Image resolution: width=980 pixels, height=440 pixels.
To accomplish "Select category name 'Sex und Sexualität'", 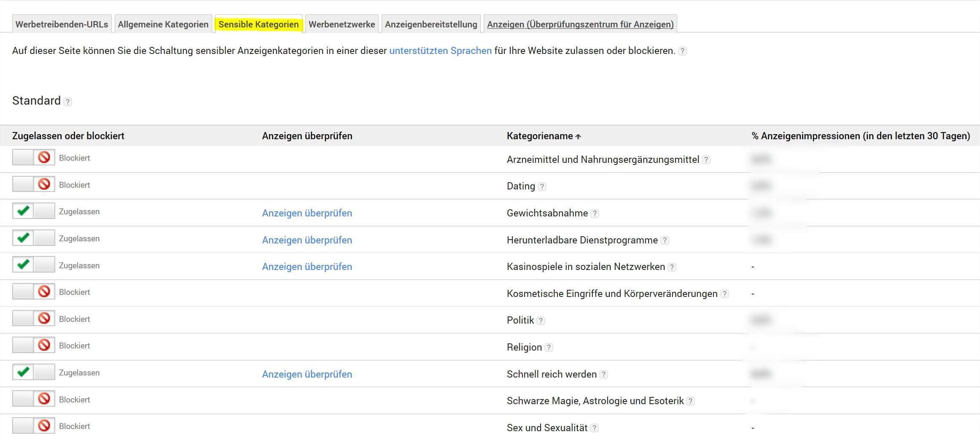I will click(x=547, y=428).
